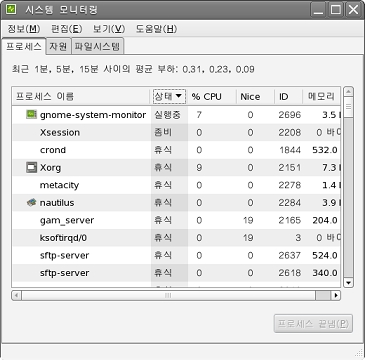Switch to the 자원 tab
Viewport: 365px width, 360px height.
tap(58, 46)
